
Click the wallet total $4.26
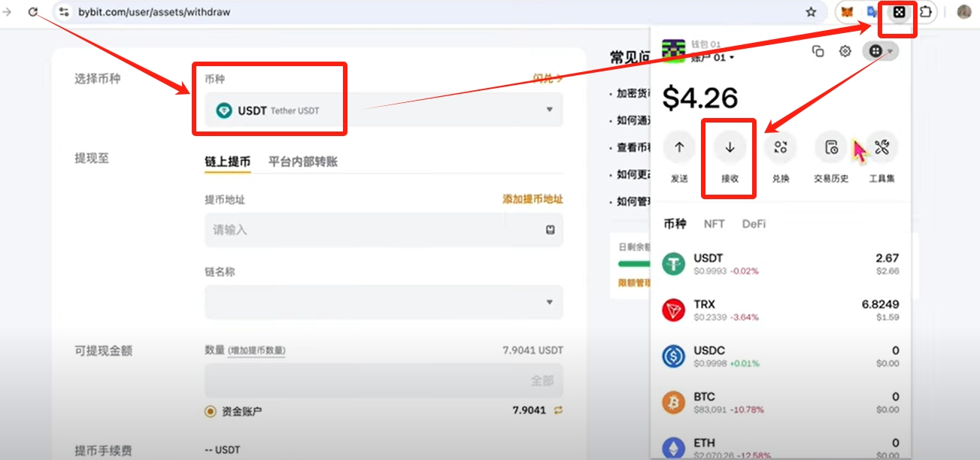coord(700,97)
